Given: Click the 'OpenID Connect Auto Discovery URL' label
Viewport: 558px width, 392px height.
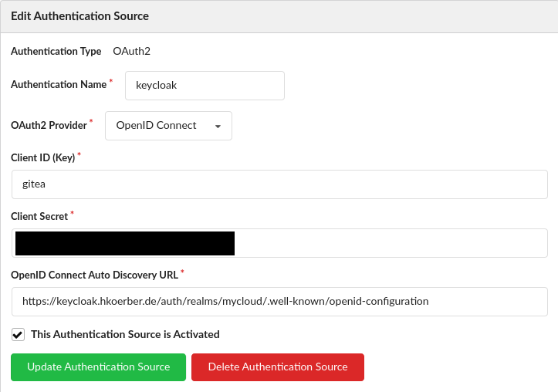Looking at the screenshot, I should pos(94,275).
